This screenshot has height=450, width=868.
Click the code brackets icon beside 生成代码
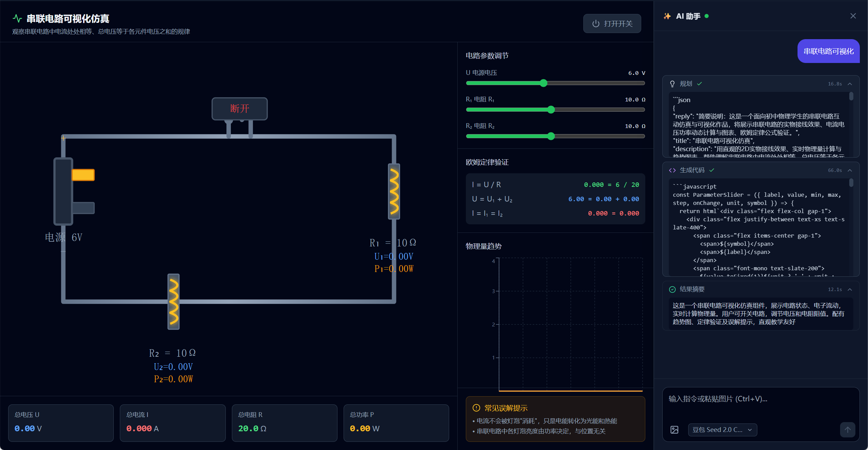click(672, 170)
